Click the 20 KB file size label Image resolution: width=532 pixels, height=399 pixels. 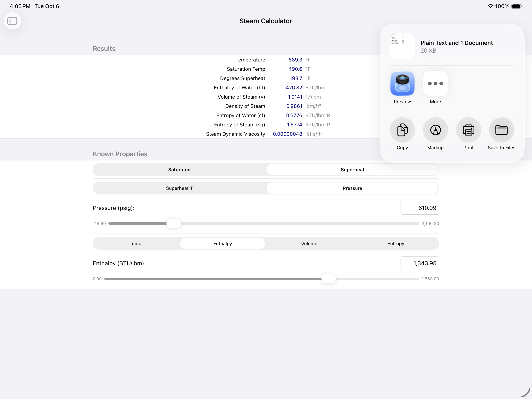428,50
